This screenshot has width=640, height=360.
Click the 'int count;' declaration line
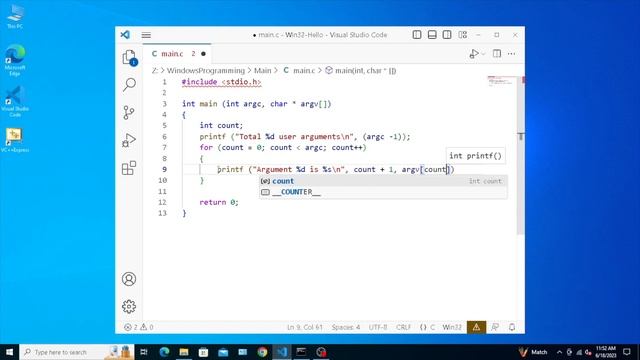[x=221, y=125]
